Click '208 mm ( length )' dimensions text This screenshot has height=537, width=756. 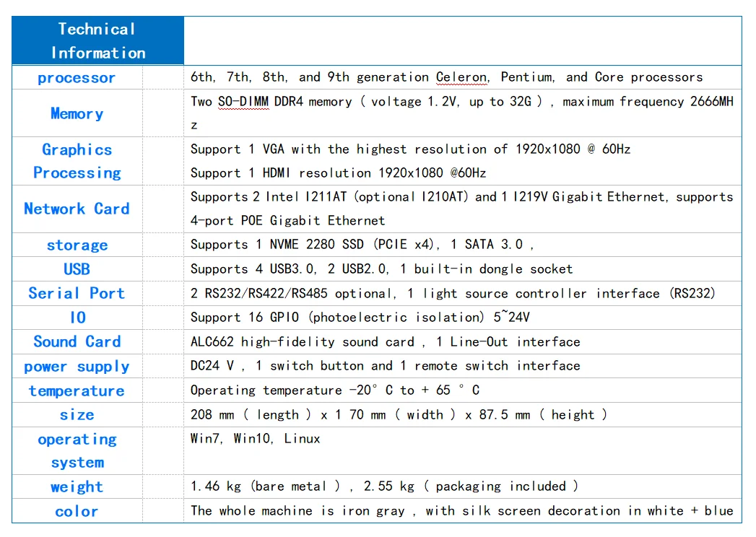tap(399, 414)
